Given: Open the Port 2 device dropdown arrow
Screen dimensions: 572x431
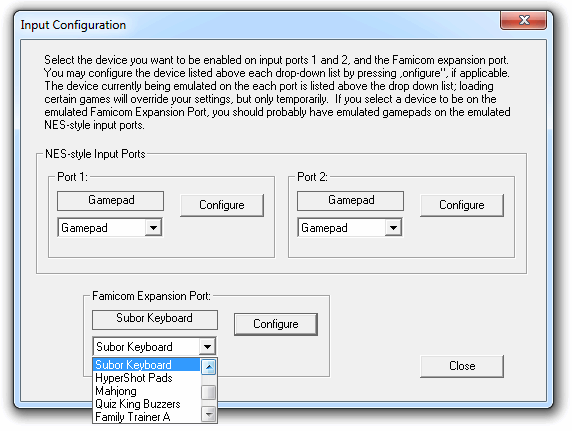Looking at the screenshot, I should point(393,228).
